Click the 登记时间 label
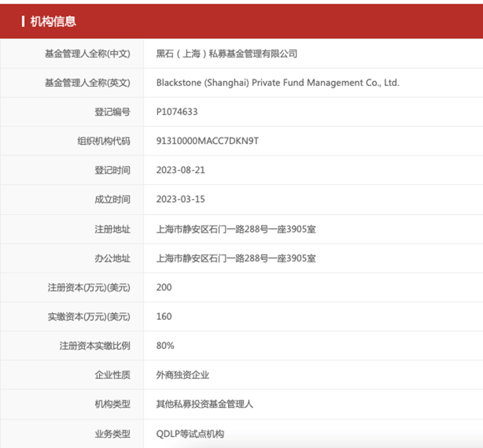This screenshot has height=448, width=483. click(x=112, y=170)
